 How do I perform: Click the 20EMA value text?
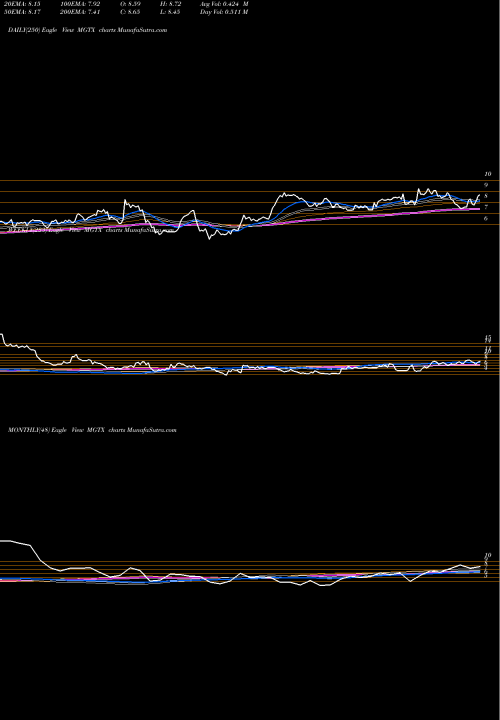(x=24, y=4)
